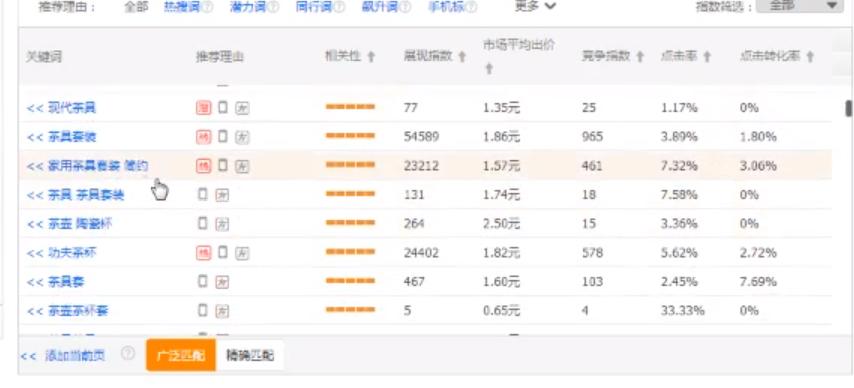854x388 pixels.
Task: Click the mobile phone icon in 现代茶具 row
Action: (x=222, y=107)
